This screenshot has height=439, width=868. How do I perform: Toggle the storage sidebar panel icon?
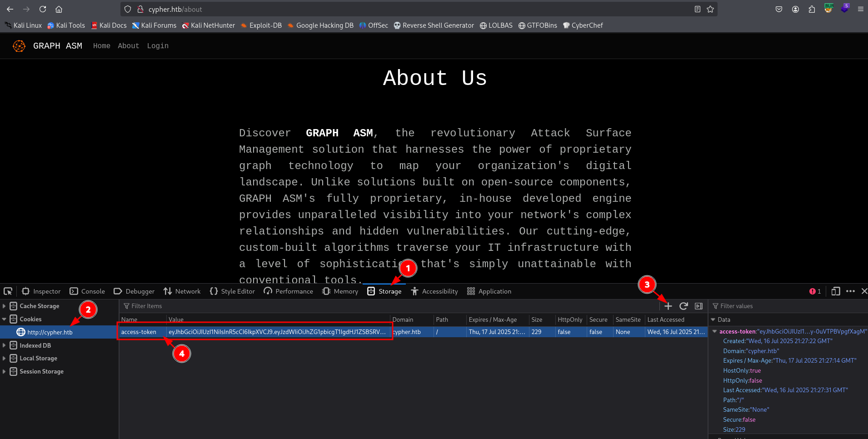699,306
